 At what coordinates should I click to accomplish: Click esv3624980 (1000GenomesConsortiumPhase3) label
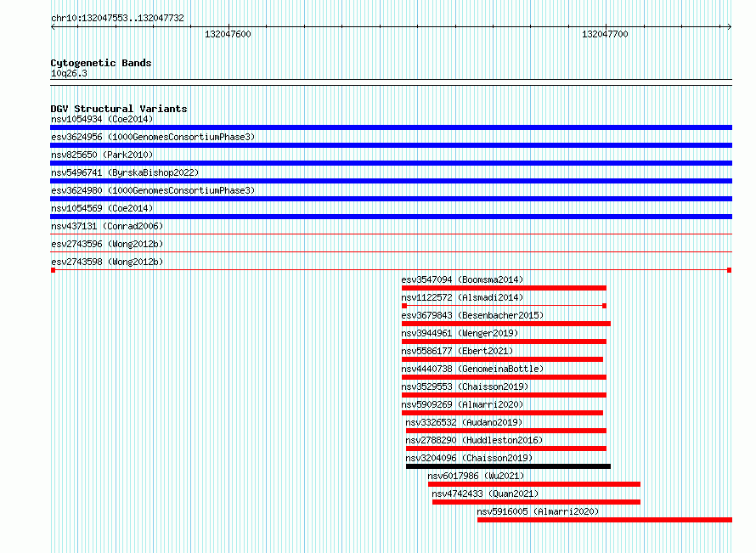click(153, 190)
